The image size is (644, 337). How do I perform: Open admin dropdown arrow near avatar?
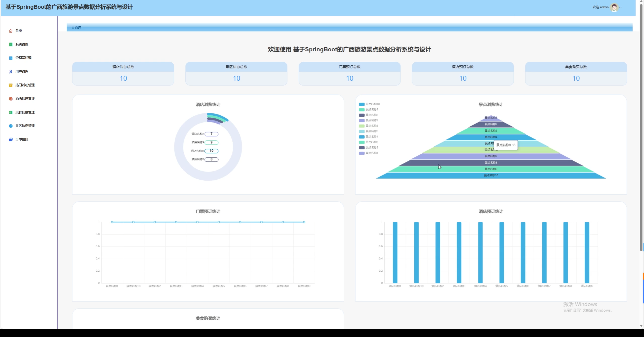point(621,8)
